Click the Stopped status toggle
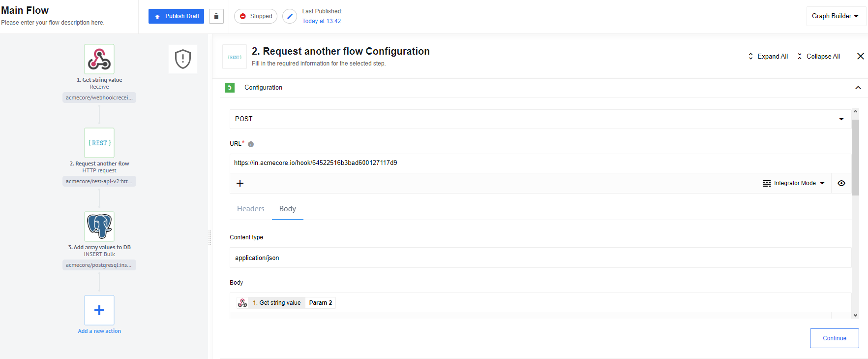Viewport: 868px width, 359px height. (256, 16)
